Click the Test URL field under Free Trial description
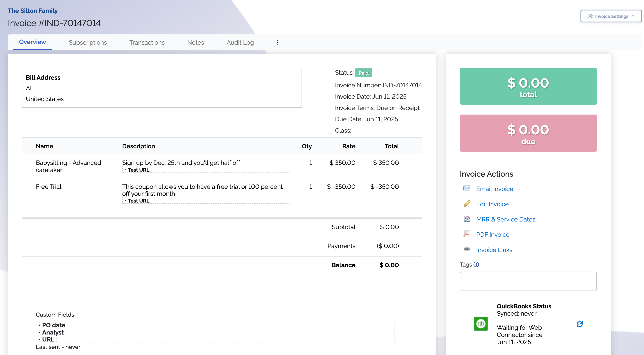Image resolution: width=644 pixels, height=355 pixels. point(206,201)
